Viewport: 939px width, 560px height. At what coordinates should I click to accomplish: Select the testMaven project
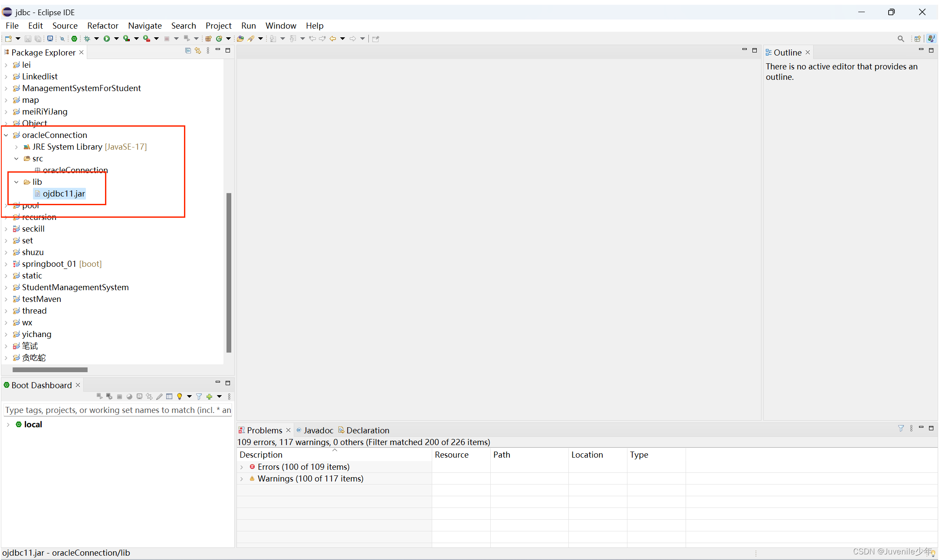point(37,299)
